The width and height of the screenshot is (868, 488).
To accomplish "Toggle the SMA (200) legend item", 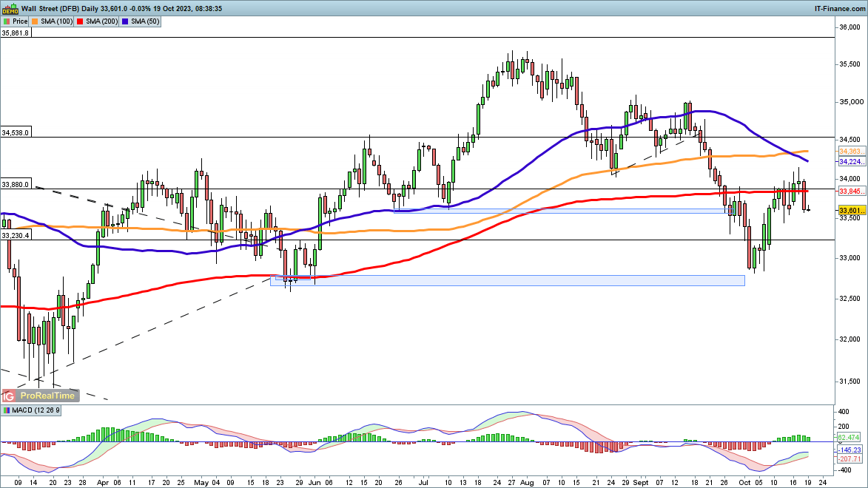I will 100,22.
